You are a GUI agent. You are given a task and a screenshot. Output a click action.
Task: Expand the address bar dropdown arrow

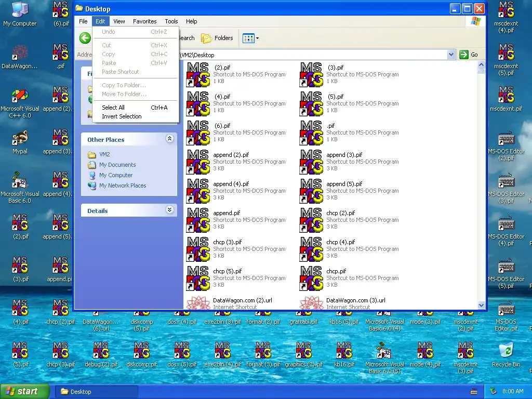(451, 55)
